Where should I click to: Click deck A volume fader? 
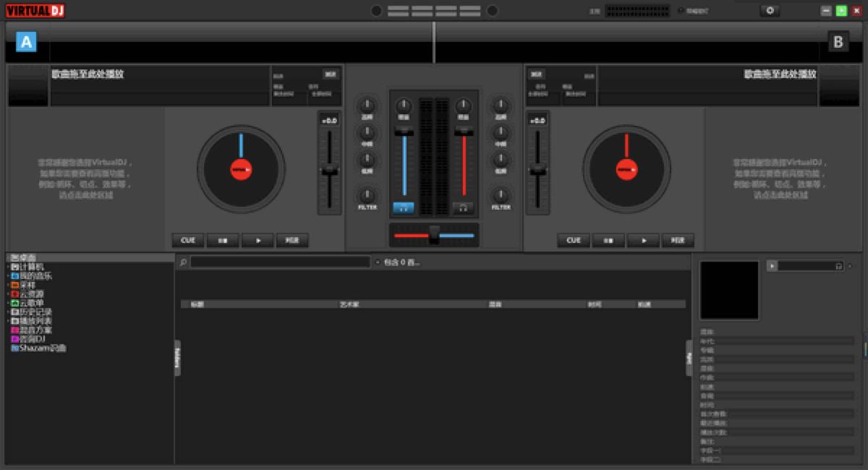pyautogui.click(x=404, y=131)
